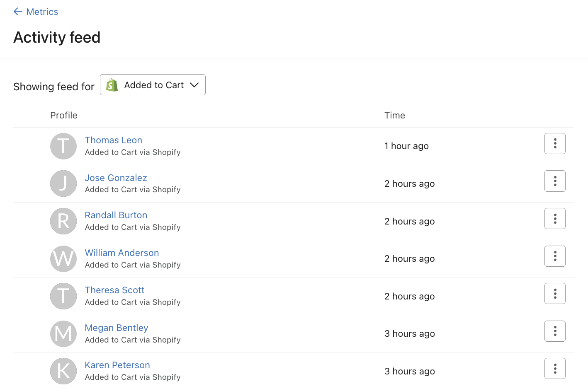
Task: Click the Shopify icon in the feed filter
Action: (112, 84)
